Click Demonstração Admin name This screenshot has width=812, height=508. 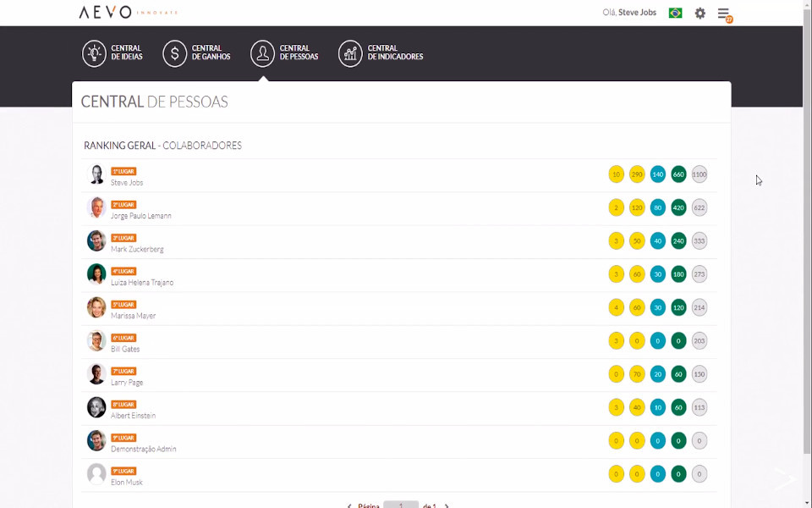(144, 449)
